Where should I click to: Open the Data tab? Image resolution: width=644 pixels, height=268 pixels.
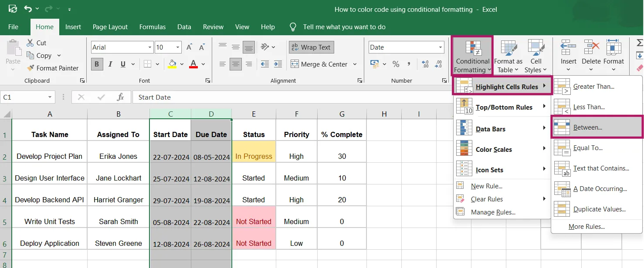pos(184,27)
